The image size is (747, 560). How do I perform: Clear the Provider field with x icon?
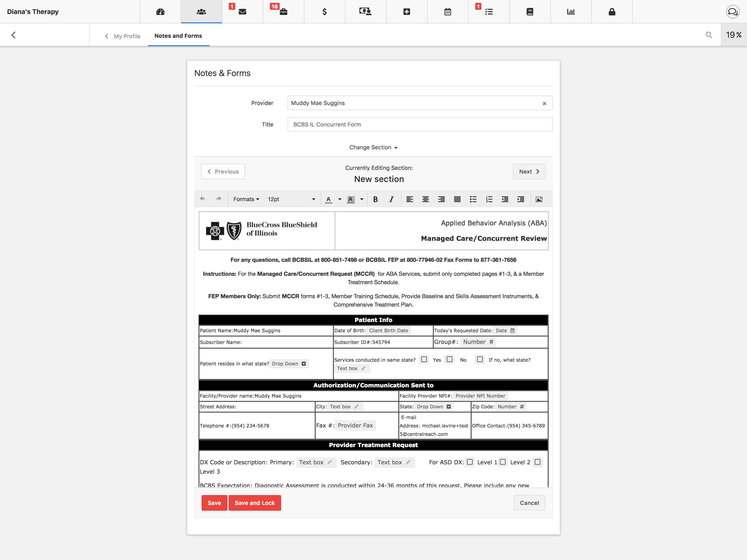(544, 103)
